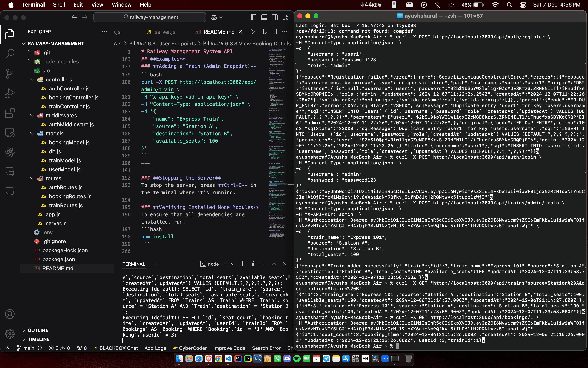The width and height of the screenshot is (588, 368).
Task: Open Copilot icon in title bar
Action: 214,17
